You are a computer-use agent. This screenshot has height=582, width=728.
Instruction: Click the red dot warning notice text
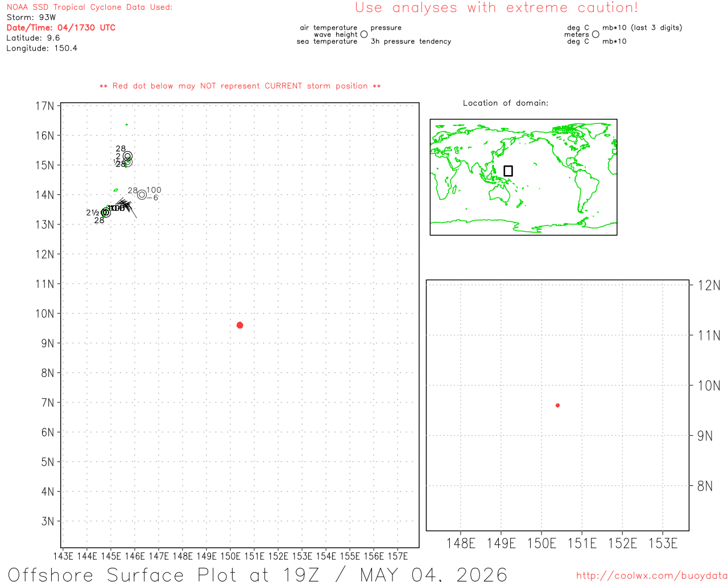tap(240, 86)
